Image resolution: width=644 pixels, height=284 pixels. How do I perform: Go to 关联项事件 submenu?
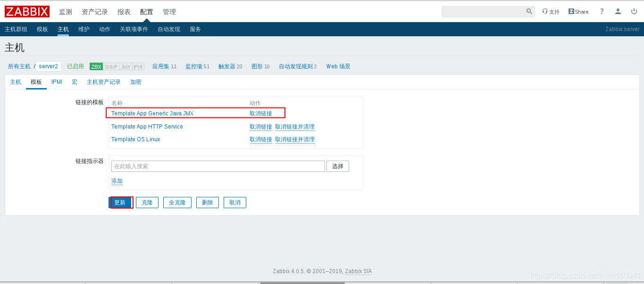coord(134,29)
